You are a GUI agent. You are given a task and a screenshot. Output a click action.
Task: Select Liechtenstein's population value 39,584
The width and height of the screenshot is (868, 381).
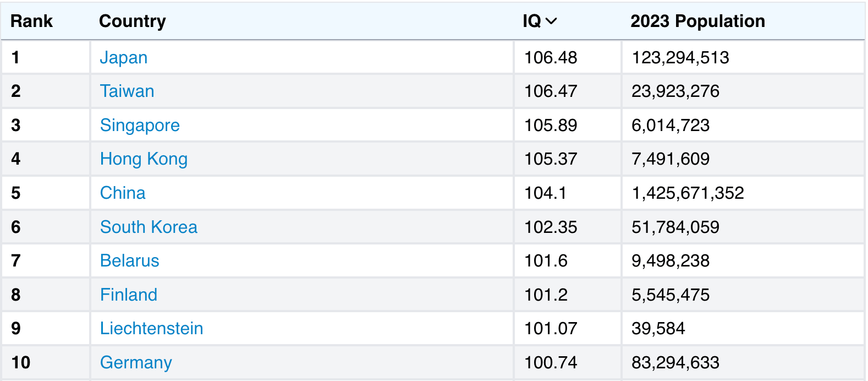point(658,328)
